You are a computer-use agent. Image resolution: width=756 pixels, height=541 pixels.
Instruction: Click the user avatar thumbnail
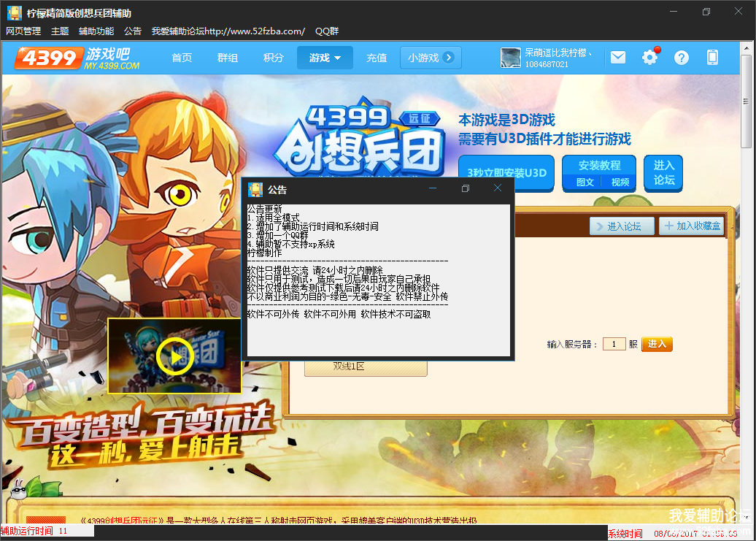511,58
